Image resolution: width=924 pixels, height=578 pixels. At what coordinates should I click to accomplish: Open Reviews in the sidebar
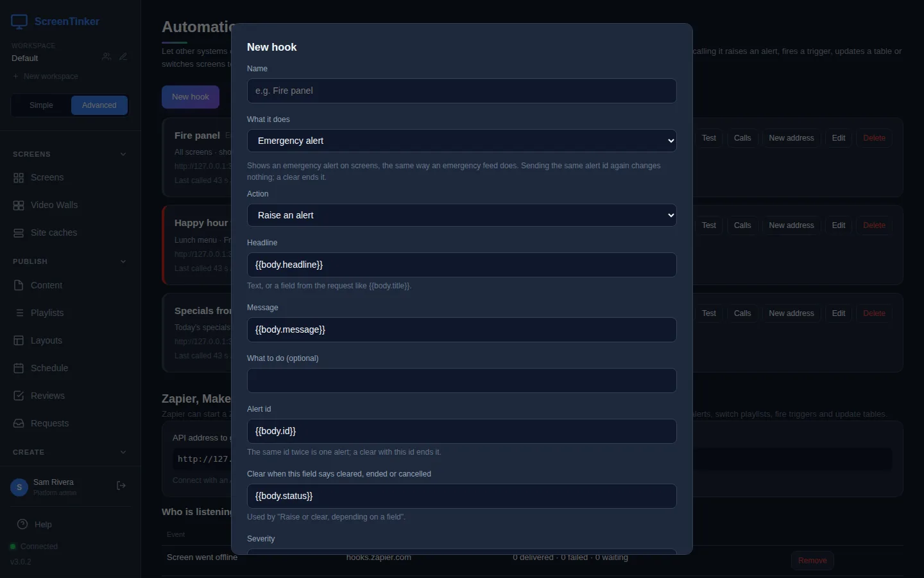[71, 396]
